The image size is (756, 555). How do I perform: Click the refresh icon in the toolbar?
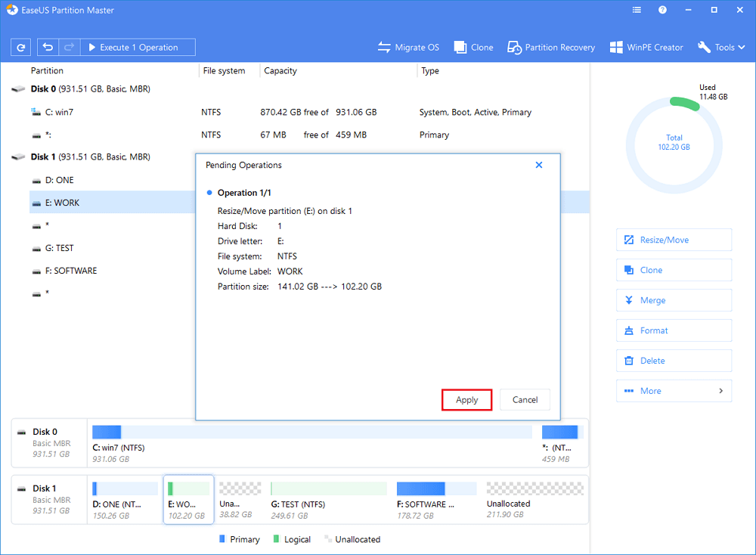(20, 47)
